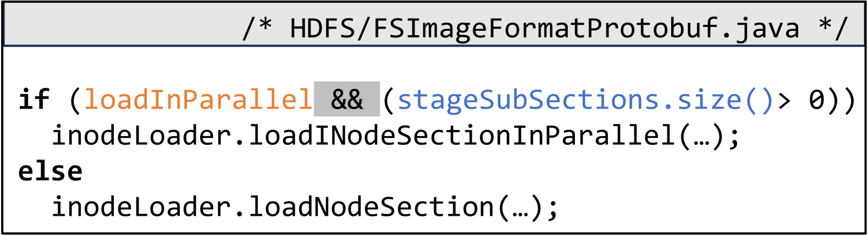Select the bold if keyword
The height and width of the screenshot is (235, 868).
(x=34, y=99)
